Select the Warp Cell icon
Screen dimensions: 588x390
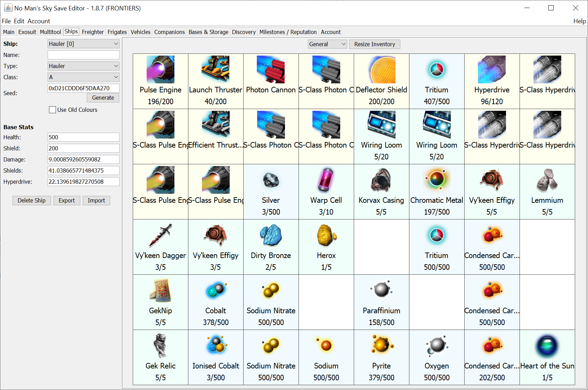[x=326, y=180]
